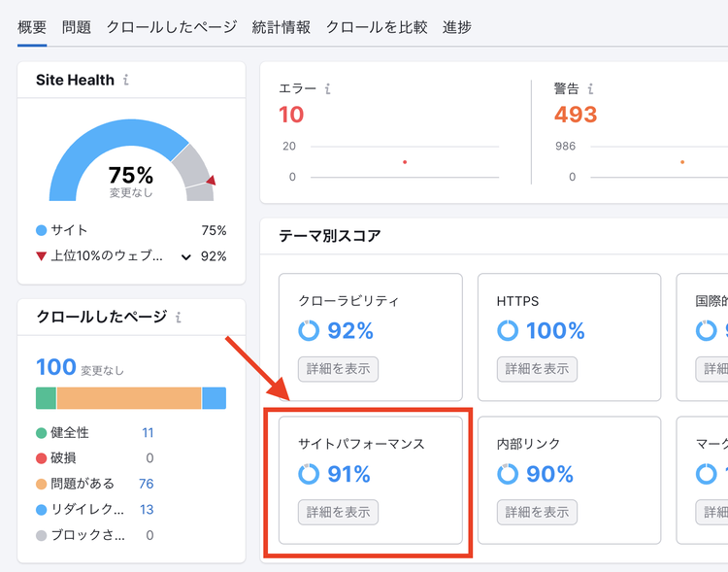
Task: Click the 警告 info icon
Action: point(590,88)
